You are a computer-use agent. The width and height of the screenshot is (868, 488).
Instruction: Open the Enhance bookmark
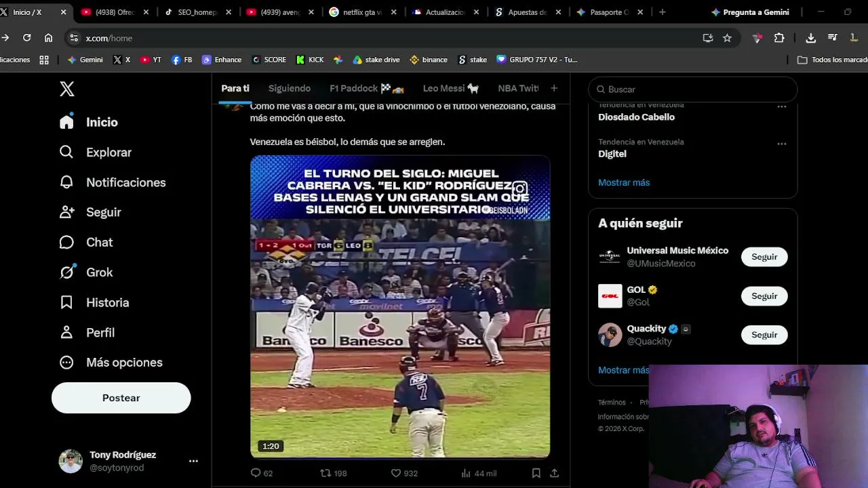[x=222, y=60]
